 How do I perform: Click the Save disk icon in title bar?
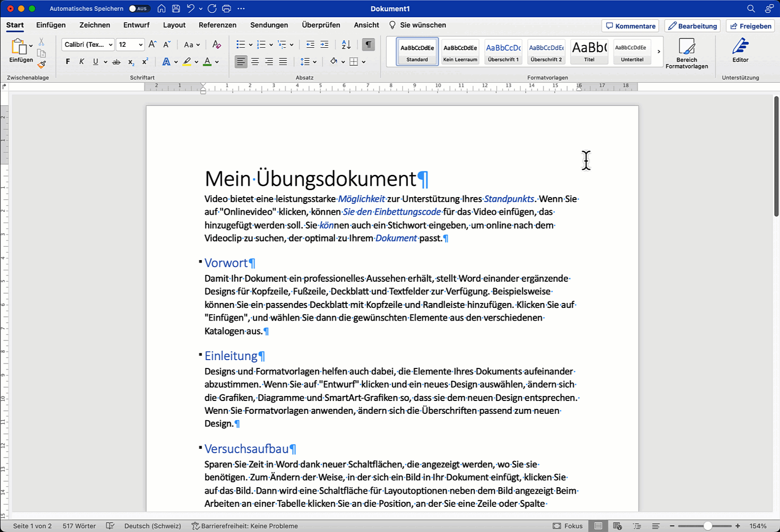pos(176,8)
